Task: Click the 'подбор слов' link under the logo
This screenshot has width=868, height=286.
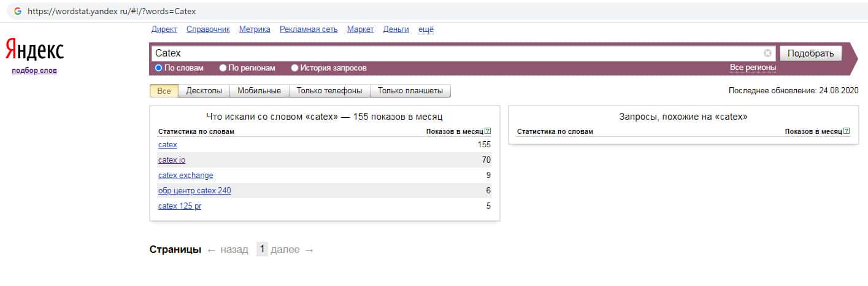Action: pos(34,71)
